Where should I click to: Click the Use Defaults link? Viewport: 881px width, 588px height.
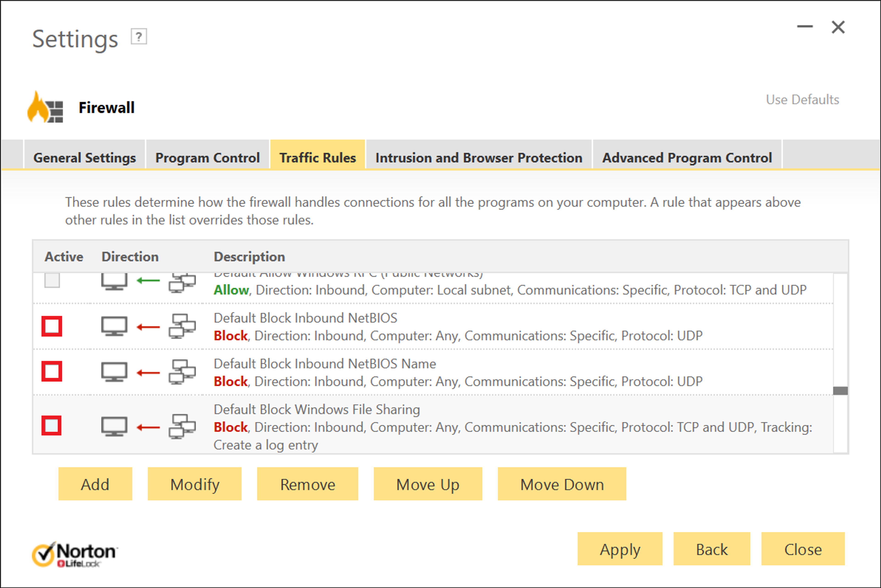[803, 100]
